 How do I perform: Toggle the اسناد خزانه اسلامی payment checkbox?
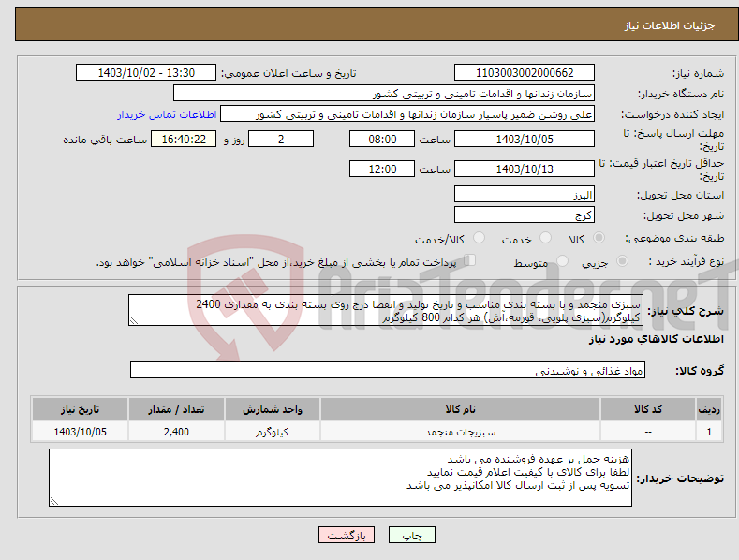[x=469, y=260]
